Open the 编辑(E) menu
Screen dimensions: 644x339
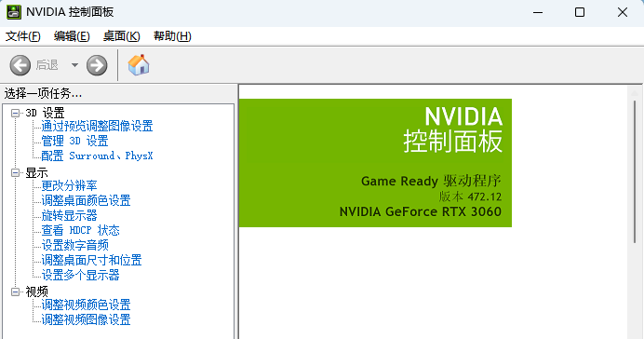72,36
